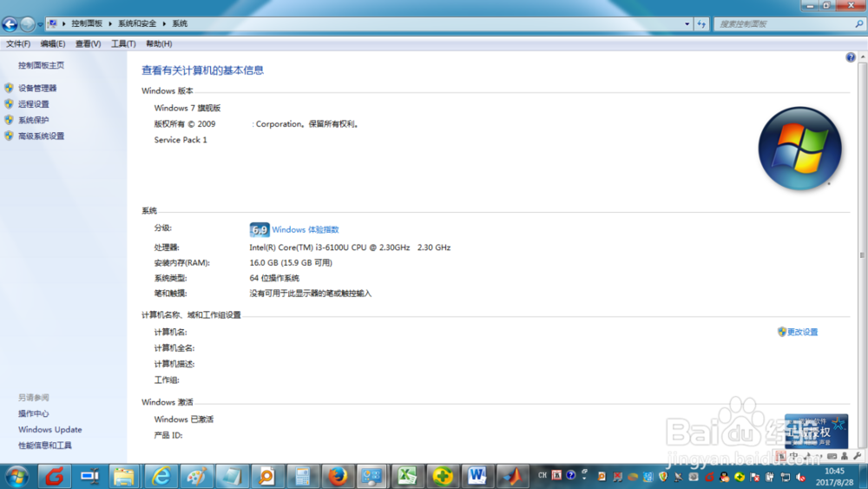This screenshot has height=489, width=868.
Task: Open 系统保护 in the sidebar
Action: [x=33, y=120]
